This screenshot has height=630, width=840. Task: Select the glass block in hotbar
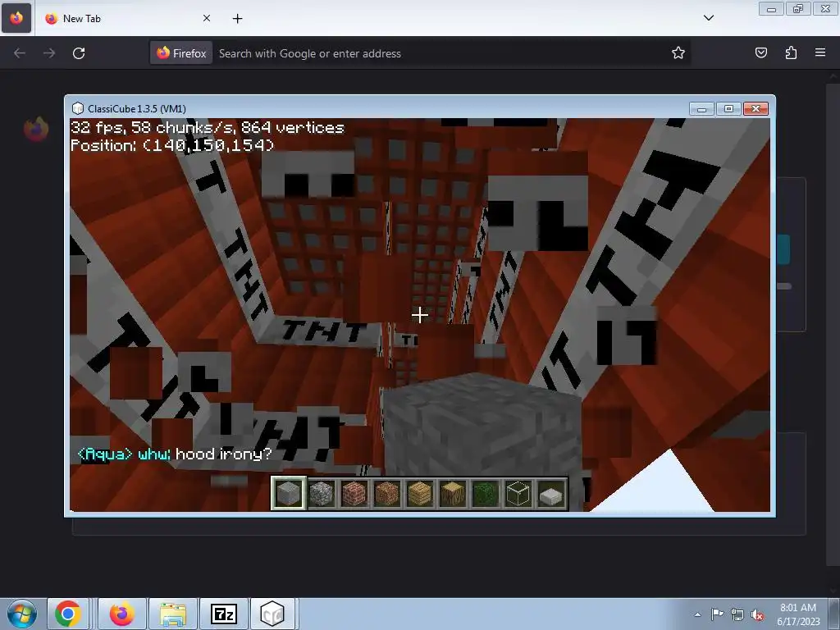[518, 493]
